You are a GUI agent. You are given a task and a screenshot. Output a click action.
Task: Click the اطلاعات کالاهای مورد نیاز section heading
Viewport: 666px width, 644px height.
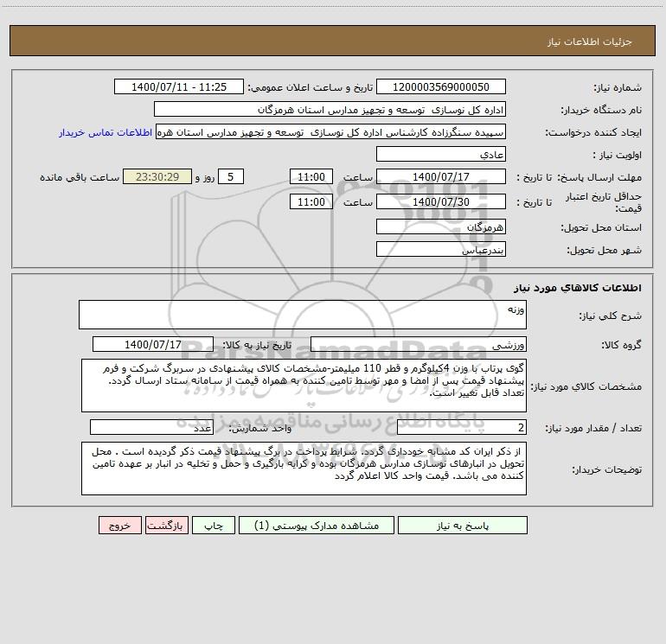[578, 288]
